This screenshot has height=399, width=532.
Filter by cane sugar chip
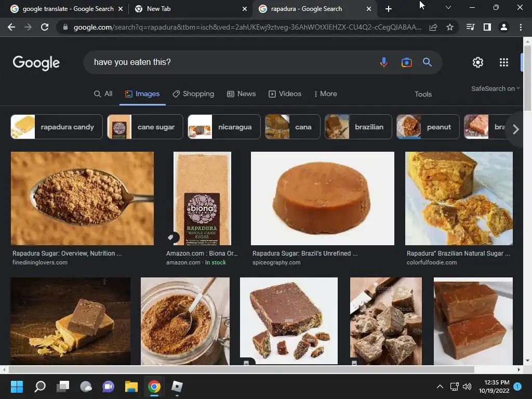tap(145, 127)
